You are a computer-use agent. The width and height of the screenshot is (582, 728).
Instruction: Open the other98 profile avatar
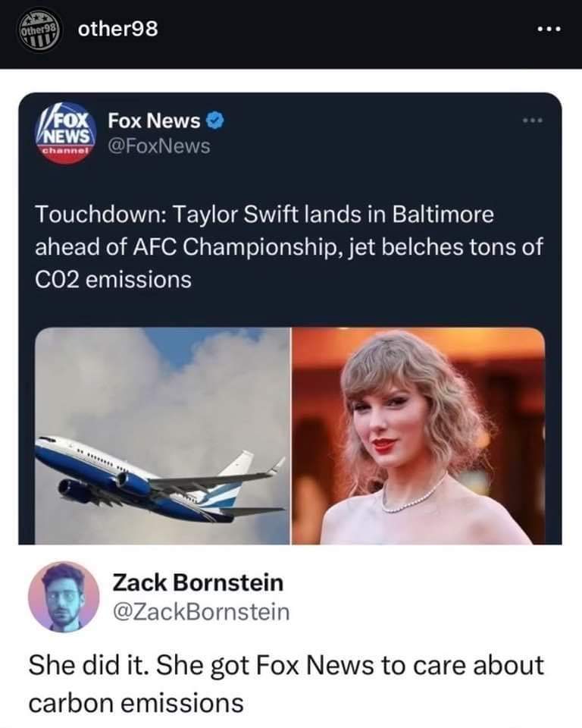[x=39, y=30]
